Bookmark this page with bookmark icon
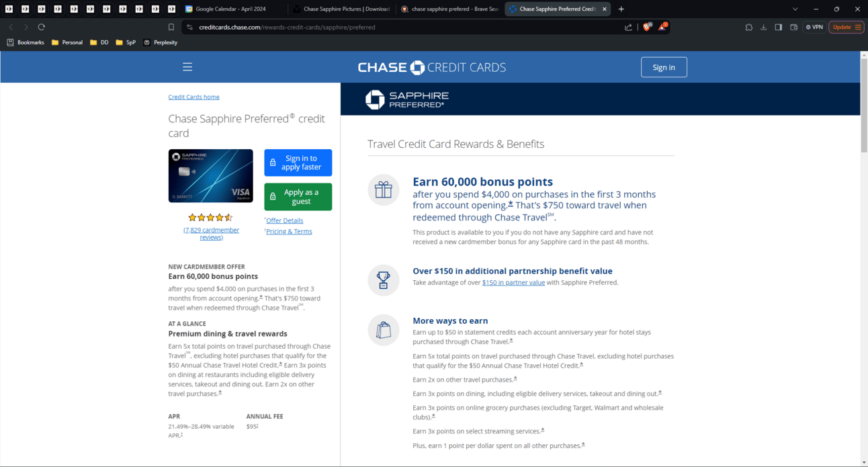Image resolution: width=868 pixels, height=467 pixels. tap(171, 27)
